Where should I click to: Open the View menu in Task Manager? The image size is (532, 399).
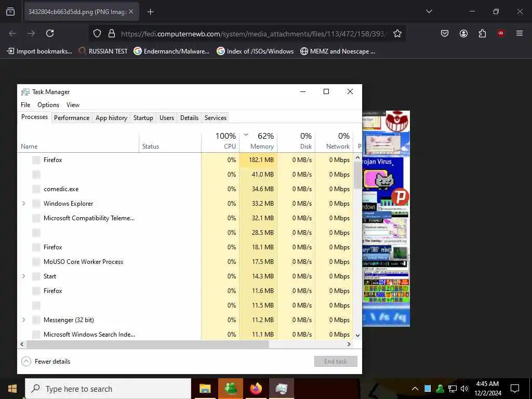point(73,105)
